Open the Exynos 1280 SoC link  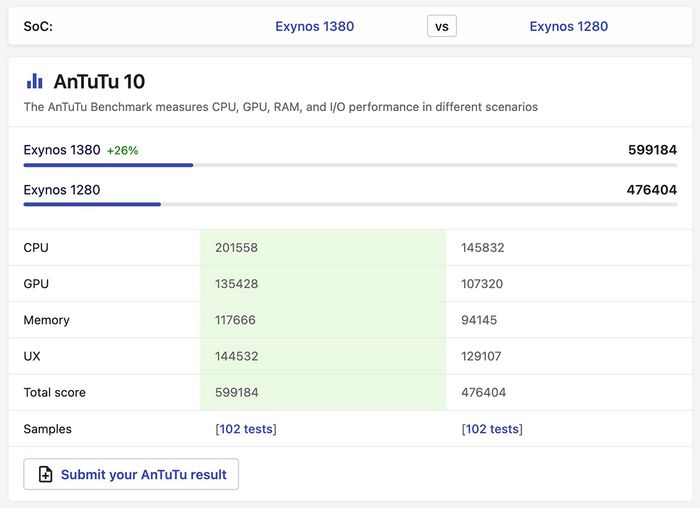pyautogui.click(x=568, y=26)
